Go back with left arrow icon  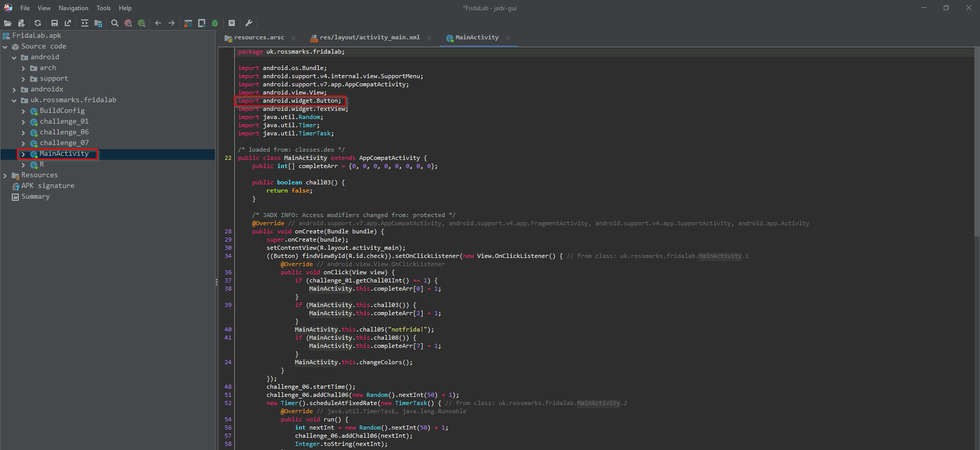click(x=158, y=23)
